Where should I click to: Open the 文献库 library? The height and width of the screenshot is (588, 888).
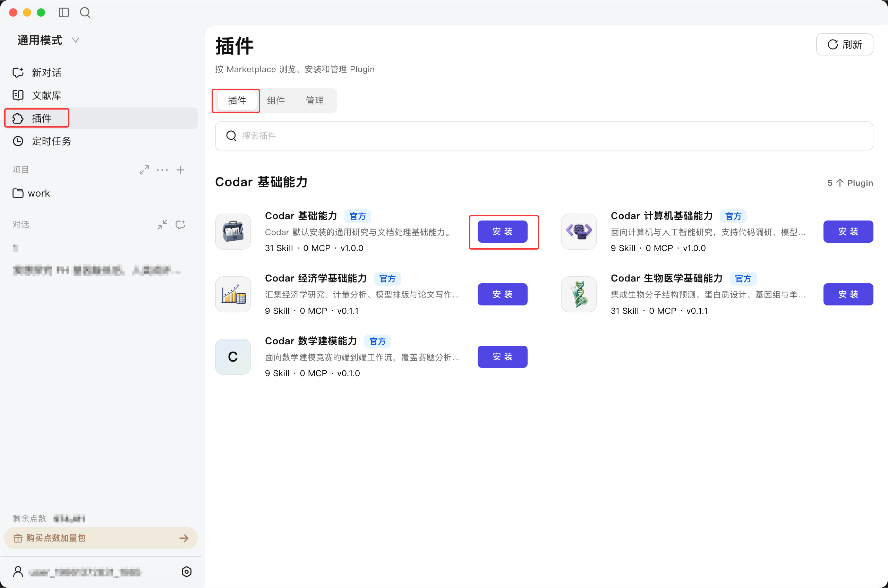tap(101, 95)
